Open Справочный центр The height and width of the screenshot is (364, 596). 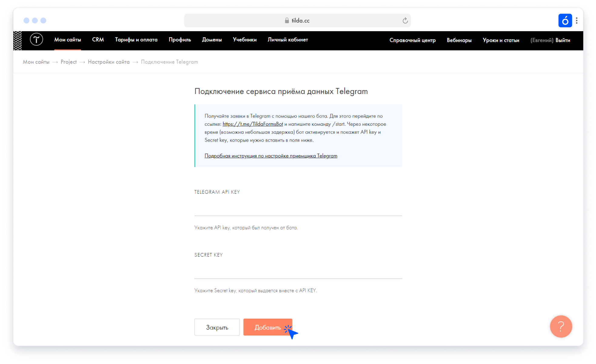click(412, 40)
